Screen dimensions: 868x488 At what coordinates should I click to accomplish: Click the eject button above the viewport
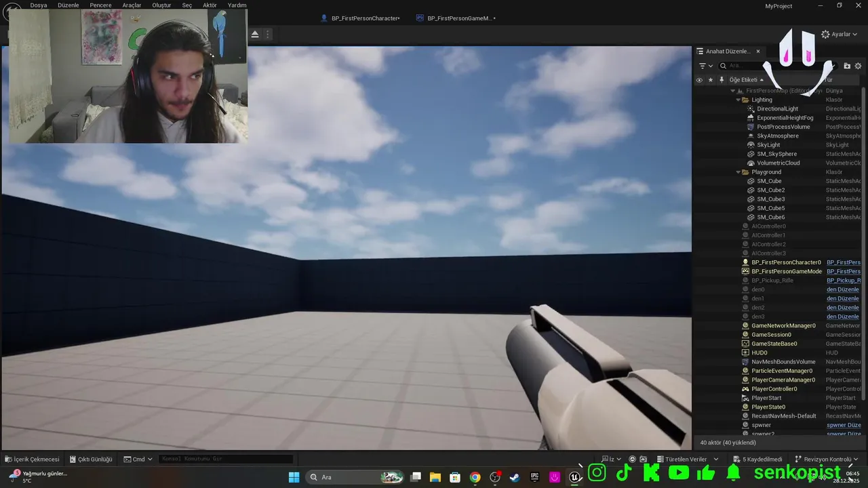pos(255,34)
